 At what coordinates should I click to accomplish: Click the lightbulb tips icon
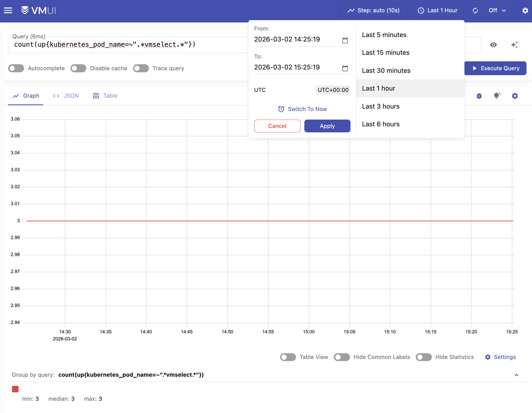[x=497, y=96]
